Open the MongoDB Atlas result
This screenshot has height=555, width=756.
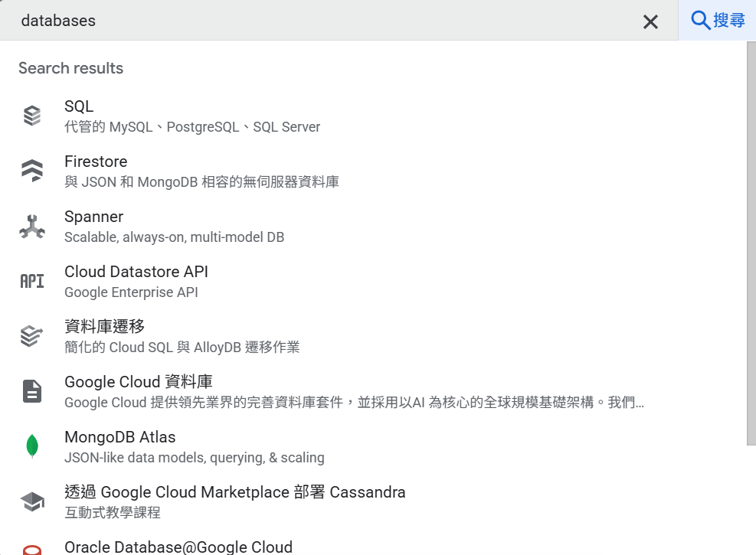point(373,446)
